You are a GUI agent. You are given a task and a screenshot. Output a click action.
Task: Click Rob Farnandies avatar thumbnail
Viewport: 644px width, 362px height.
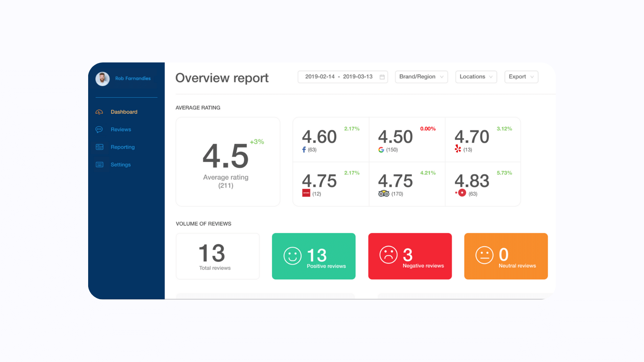(x=102, y=79)
